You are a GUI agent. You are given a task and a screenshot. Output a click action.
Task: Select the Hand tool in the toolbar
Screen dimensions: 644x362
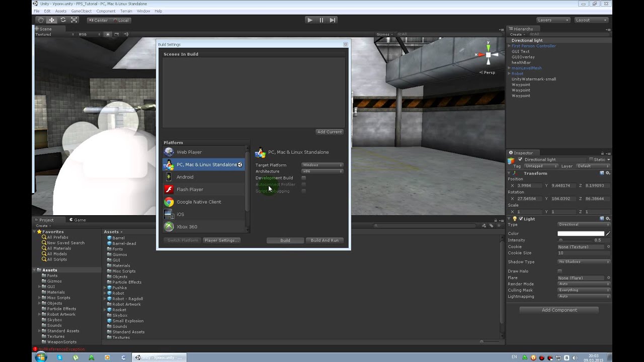pos(41,20)
